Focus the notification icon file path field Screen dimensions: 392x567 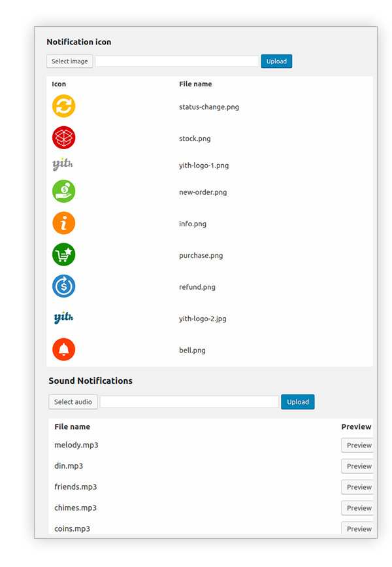click(177, 61)
